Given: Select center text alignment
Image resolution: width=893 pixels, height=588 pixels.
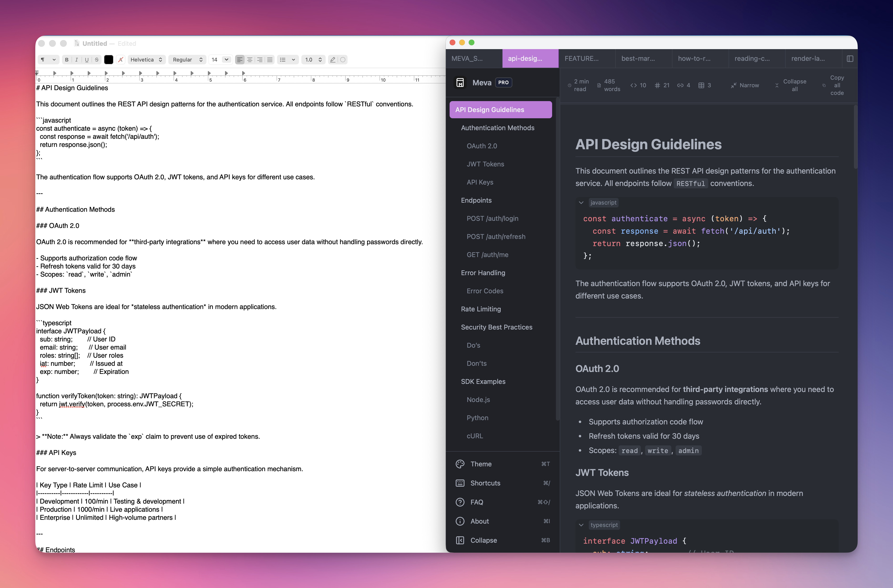Looking at the screenshot, I should point(250,60).
